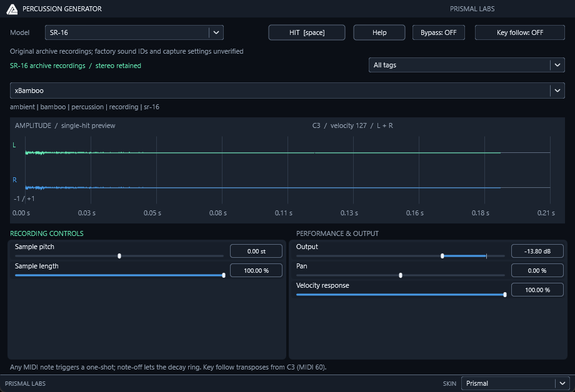The image size is (575, 392).
Task: Click the Skin dropdown chevron arrow
Action: pos(562,384)
